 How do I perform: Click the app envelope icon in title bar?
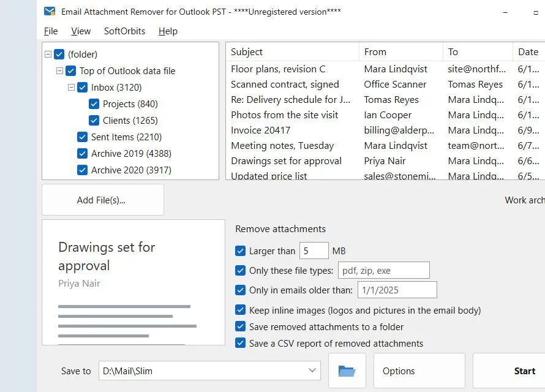coord(50,12)
